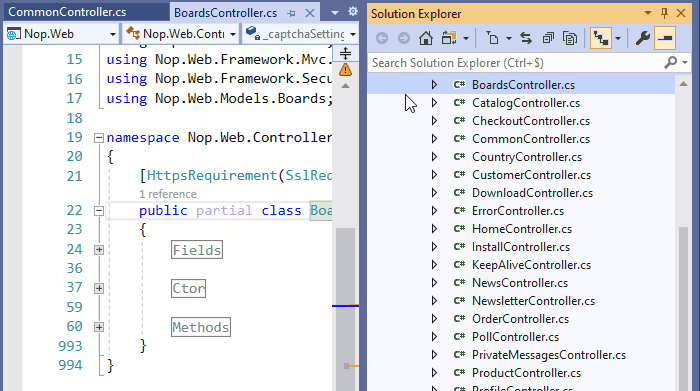Select BoardsController.cs in Solution Explorer
Screen dimensions: 700x391
(x=523, y=85)
